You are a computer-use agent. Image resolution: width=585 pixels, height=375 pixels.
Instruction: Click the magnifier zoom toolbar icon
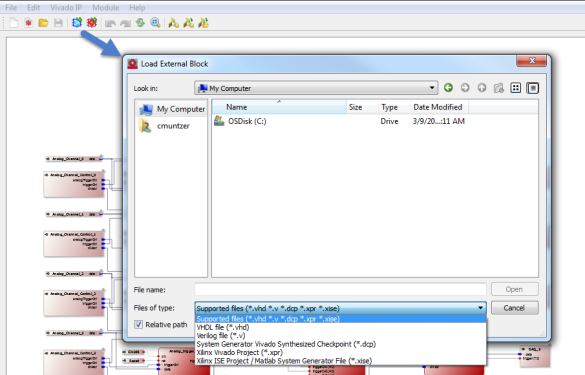tap(155, 23)
